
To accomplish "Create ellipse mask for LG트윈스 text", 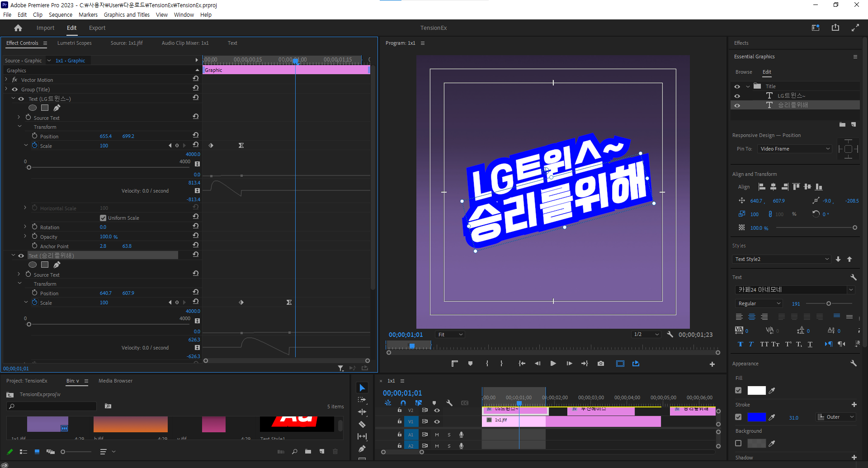I will pos(33,108).
